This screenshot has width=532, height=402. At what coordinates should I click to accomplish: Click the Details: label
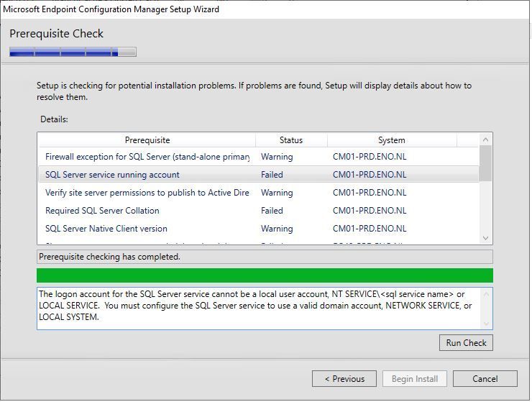[55, 119]
